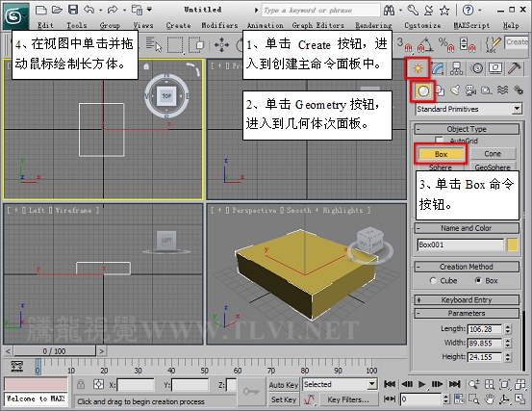This screenshot has width=532, height=411.
Task: Open the Customize menu
Action: (x=422, y=25)
